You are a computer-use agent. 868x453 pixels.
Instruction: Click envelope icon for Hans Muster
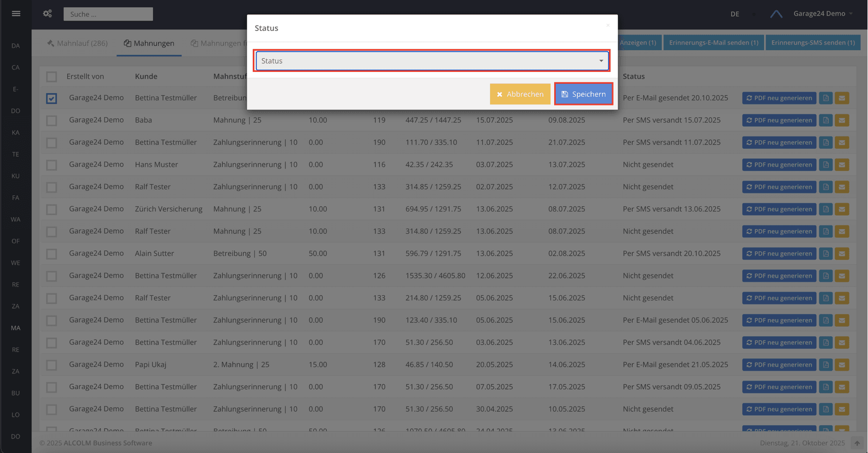(x=842, y=165)
